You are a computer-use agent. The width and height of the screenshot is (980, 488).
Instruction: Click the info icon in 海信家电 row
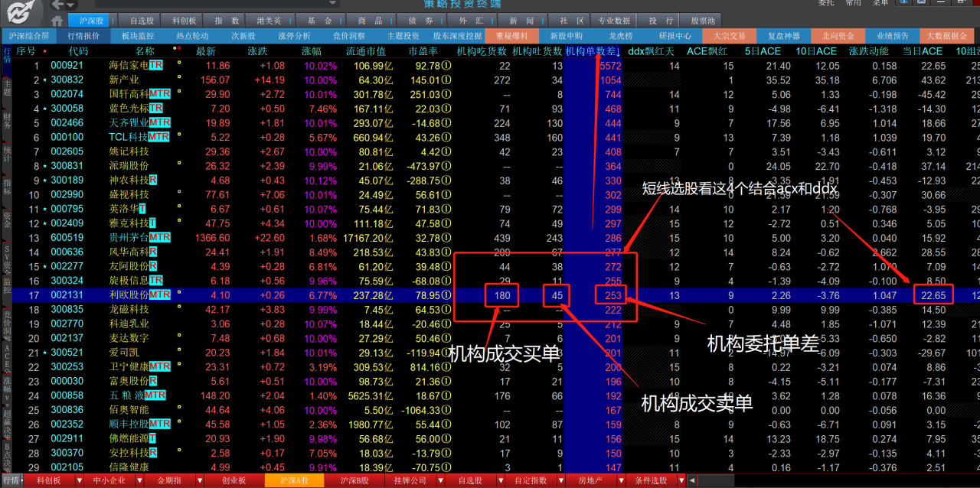point(446,66)
